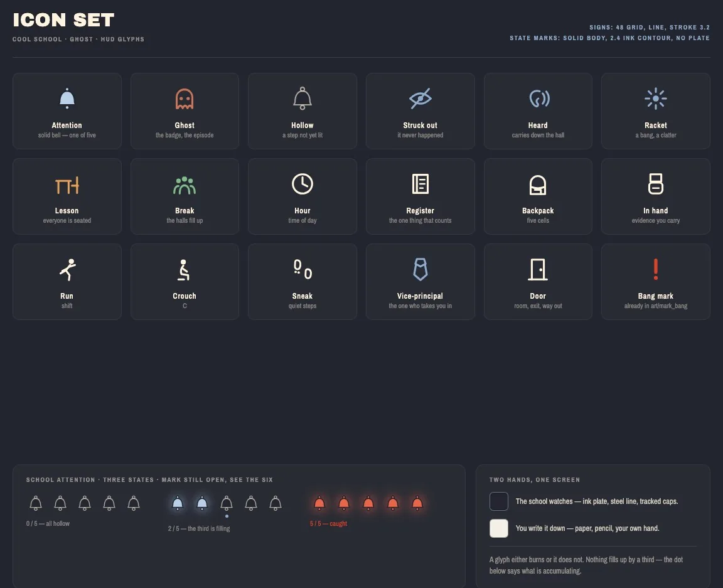Click the dark ink plate swatch
Viewport: 723px width, 588px height.
tap(499, 501)
